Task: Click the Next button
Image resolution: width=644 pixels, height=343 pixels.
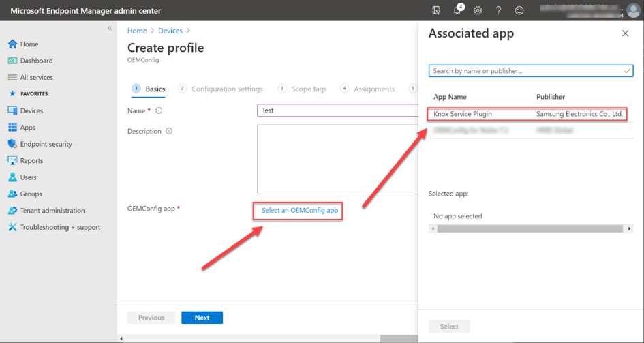Action: [x=202, y=318]
